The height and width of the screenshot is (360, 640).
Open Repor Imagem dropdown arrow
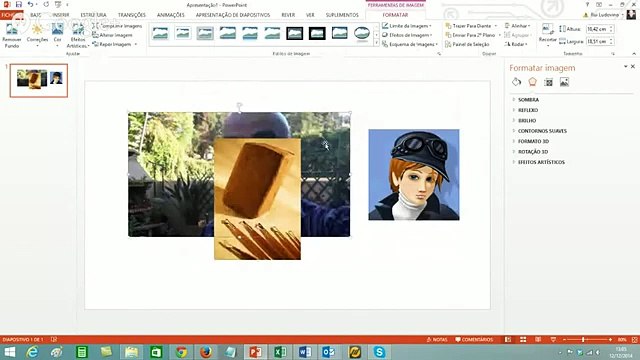[136, 44]
